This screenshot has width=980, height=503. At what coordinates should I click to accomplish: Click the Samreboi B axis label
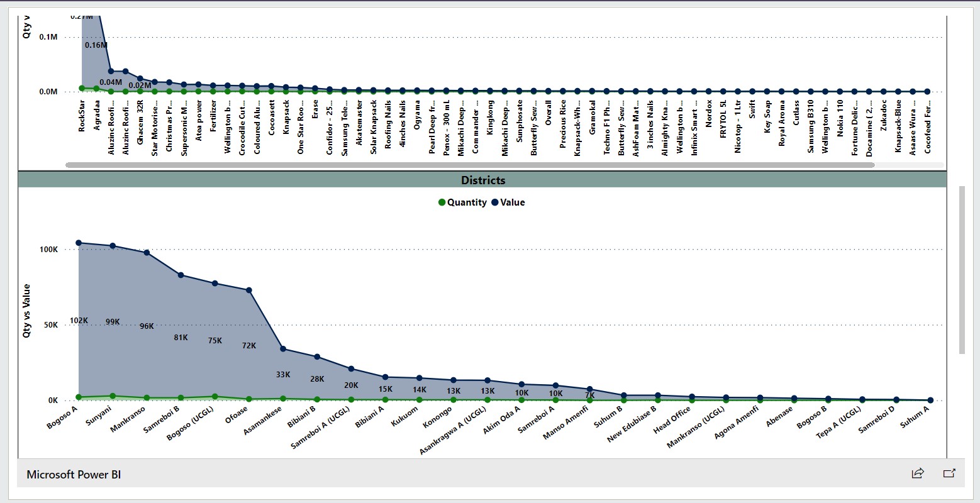(x=163, y=419)
